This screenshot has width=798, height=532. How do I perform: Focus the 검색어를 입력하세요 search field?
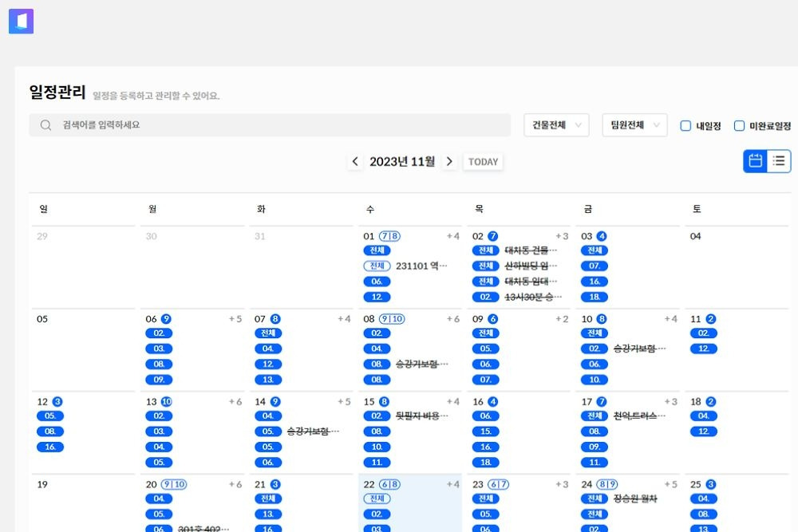pos(270,125)
